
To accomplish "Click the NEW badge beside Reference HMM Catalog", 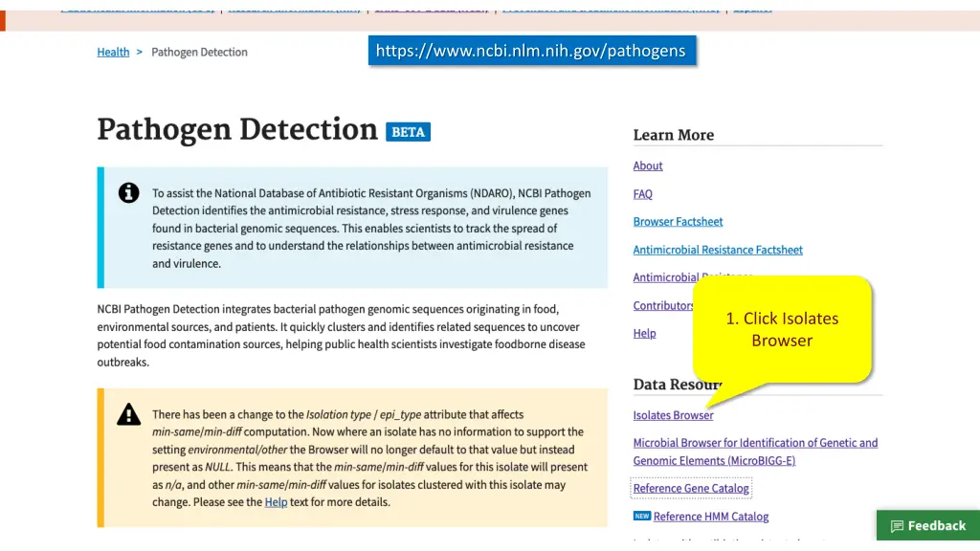I will pyautogui.click(x=642, y=516).
